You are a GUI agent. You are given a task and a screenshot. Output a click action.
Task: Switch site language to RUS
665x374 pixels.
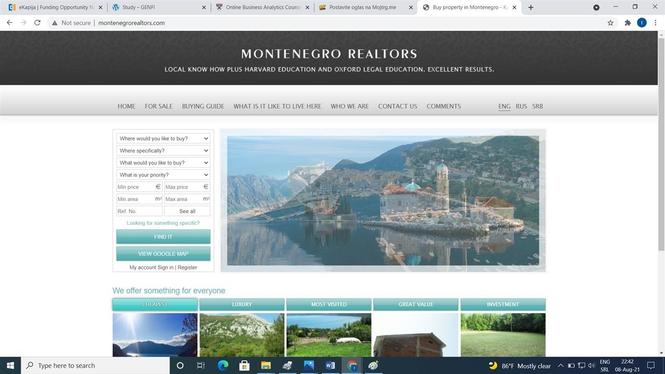[521, 106]
